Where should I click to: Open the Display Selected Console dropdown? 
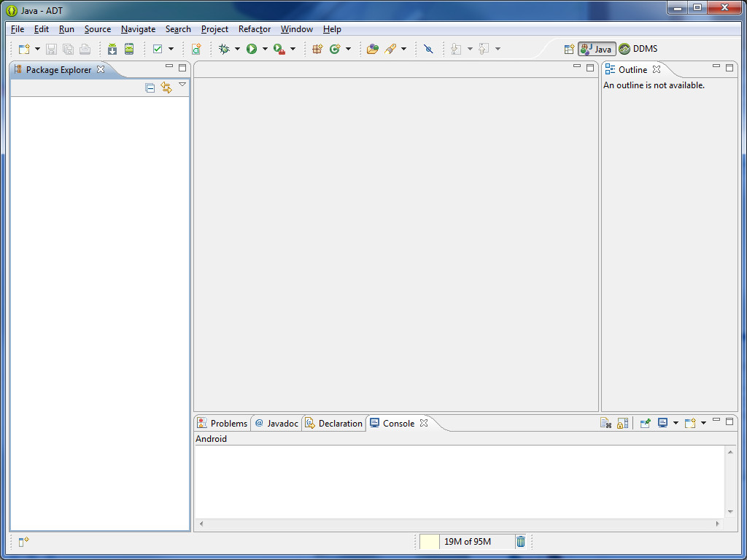[x=676, y=423]
